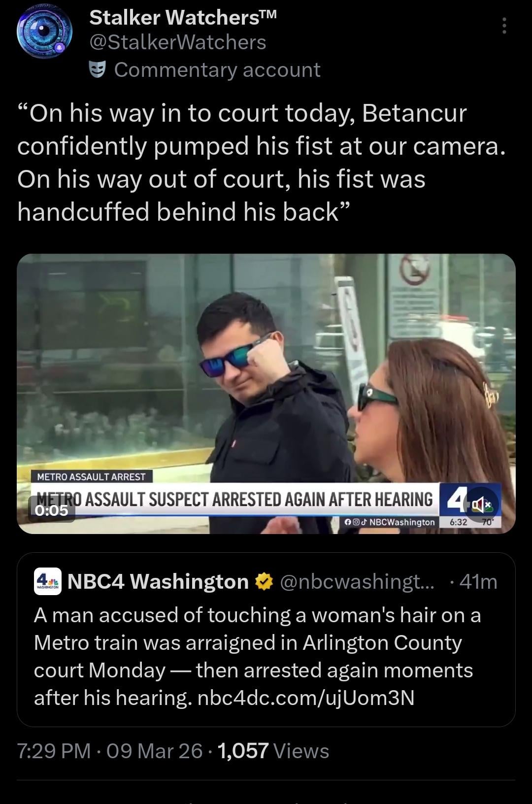
Task: Click the 7:29 PM timestamp
Action: coord(54,751)
